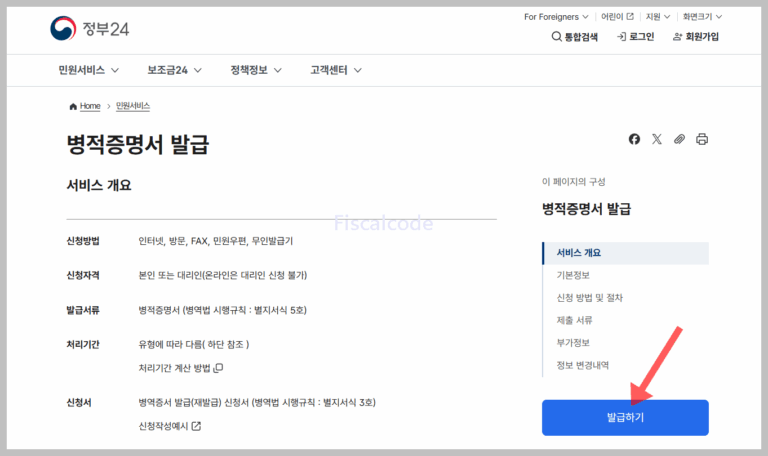Open 통합검색 search icon
The height and width of the screenshot is (456, 768).
(x=557, y=37)
